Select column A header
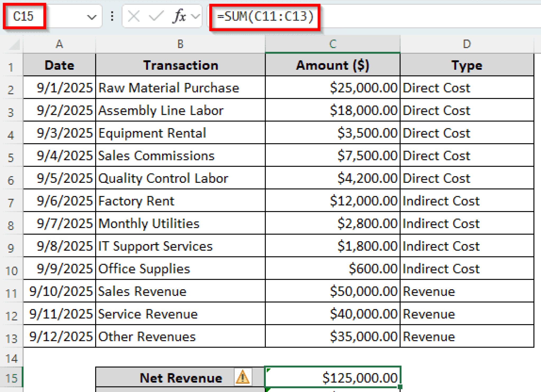 (59, 44)
